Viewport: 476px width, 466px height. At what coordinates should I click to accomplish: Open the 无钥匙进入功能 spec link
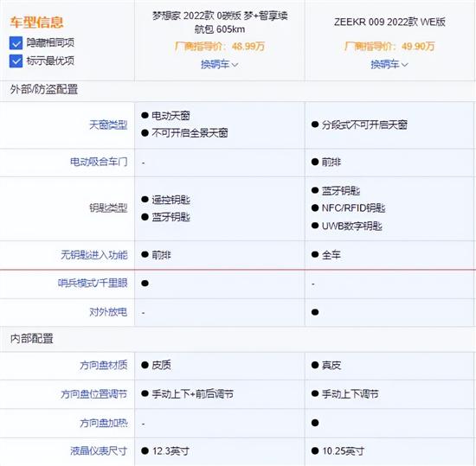[94, 255]
